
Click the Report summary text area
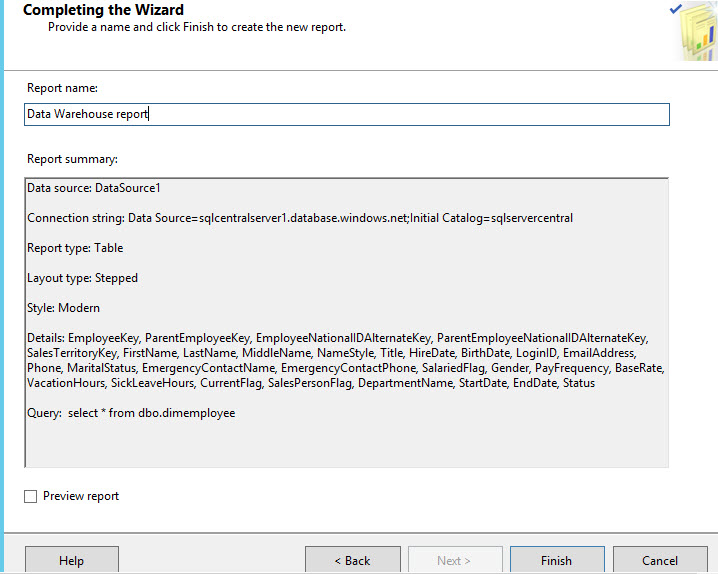click(x=346, y=440)
